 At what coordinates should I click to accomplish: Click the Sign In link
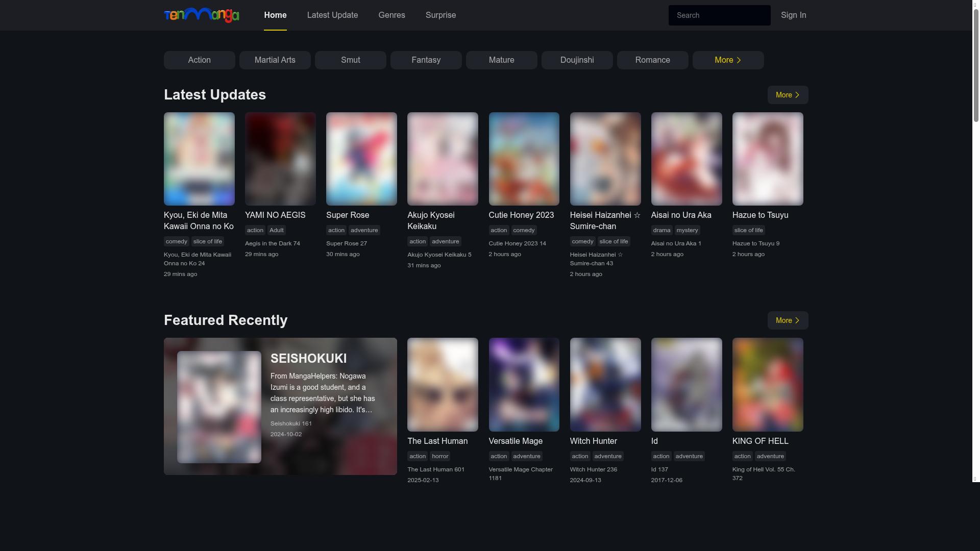click(x=793, y=15)
